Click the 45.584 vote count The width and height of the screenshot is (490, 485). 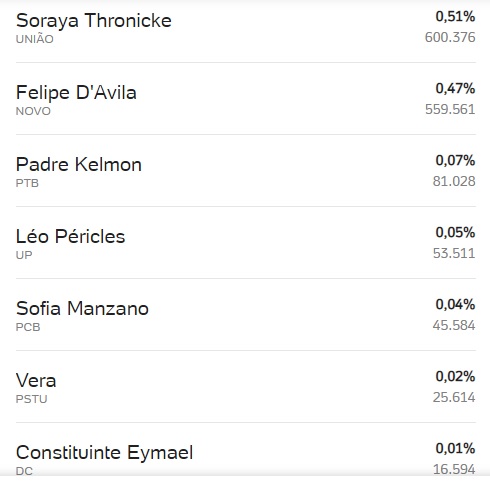click(x=454, y=325)
